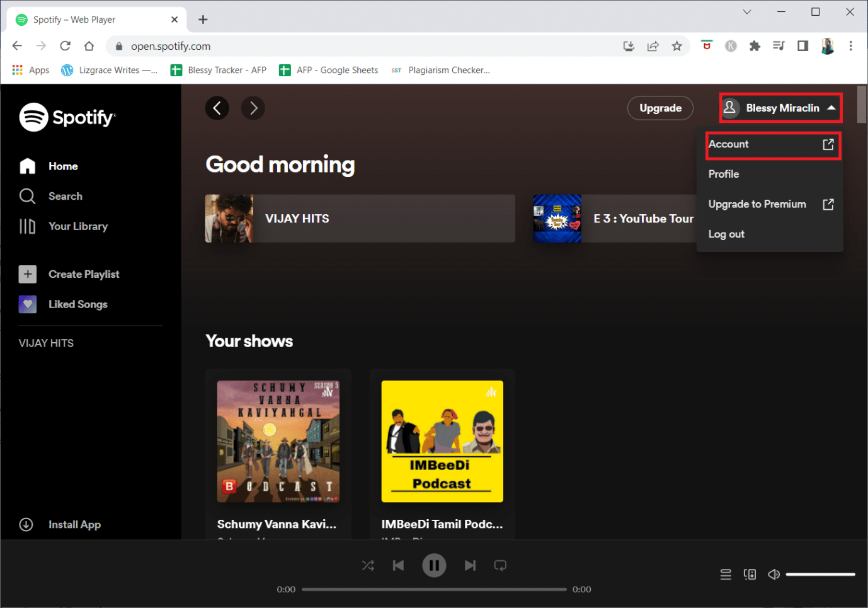The width and height of the screenshot is (868, 608).
Task: Open E 3 : YouTube Tour card
Action: point(615,219)
